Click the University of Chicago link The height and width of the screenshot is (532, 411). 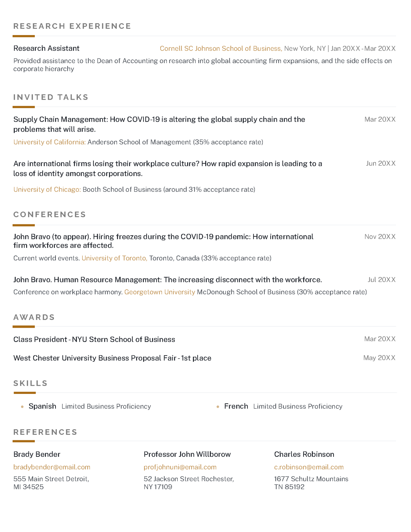pyautogui.click(x=47, y=189)
